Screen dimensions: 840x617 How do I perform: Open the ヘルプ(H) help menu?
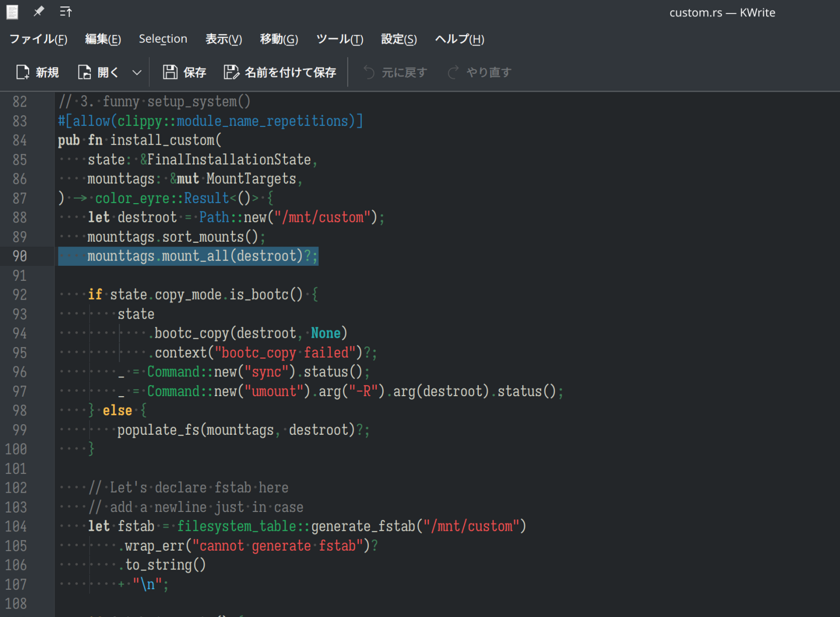click(x=459, y=39)
